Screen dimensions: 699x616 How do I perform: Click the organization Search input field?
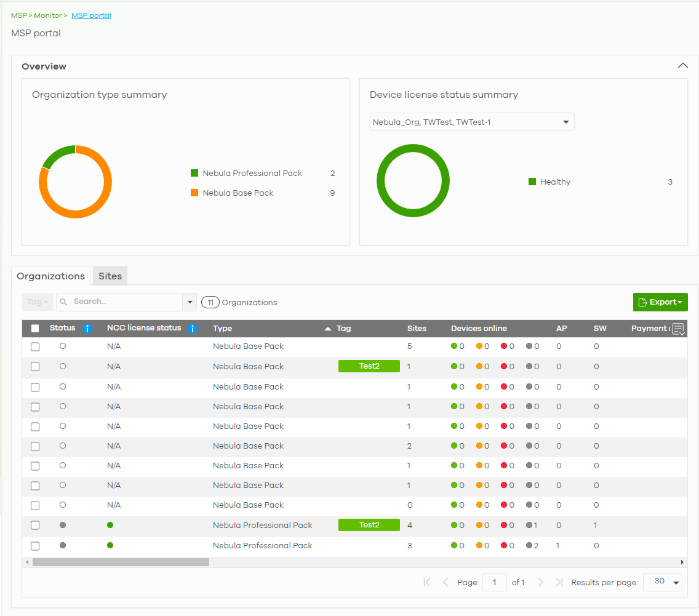point(120,302)
